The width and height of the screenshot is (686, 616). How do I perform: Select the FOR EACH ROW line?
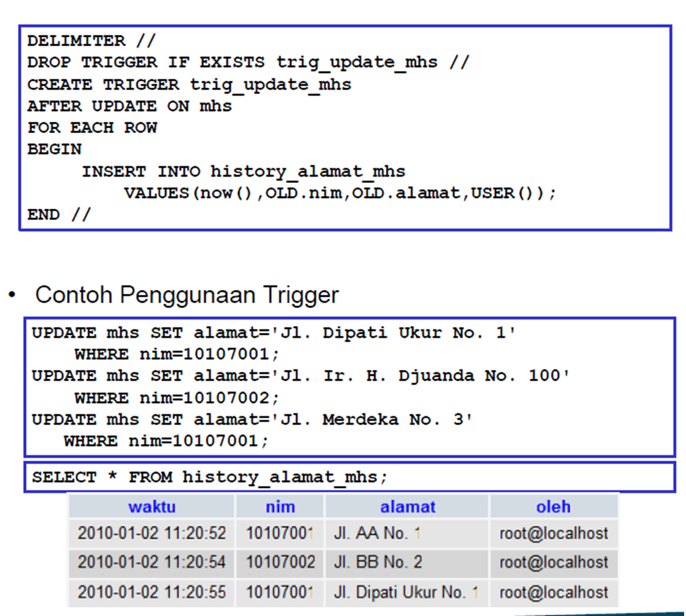[x=92, y=127]
